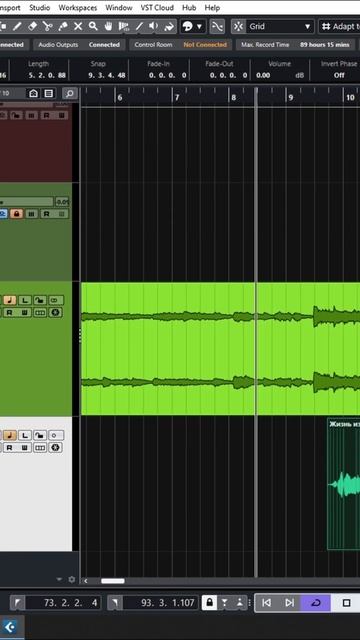The image size is (360, 640).
Task: Edit the Volume 0.00 dB field
Action: 280,75
